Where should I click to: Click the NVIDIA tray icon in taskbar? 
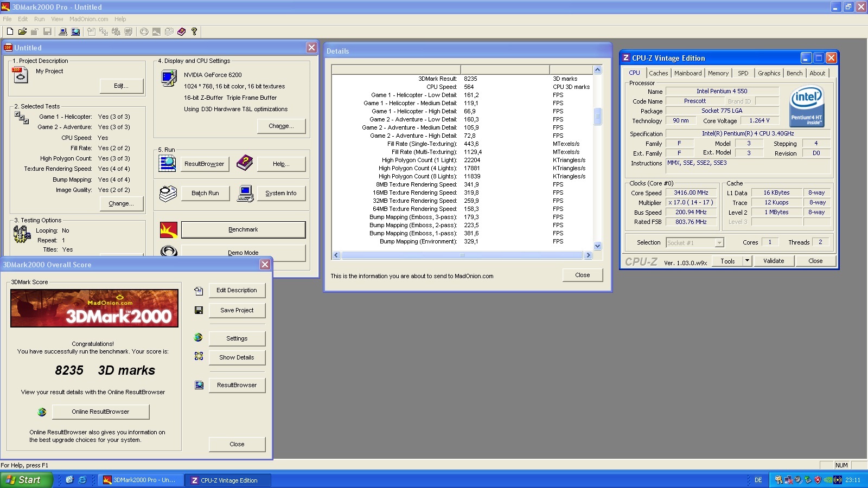click(828, 480)
